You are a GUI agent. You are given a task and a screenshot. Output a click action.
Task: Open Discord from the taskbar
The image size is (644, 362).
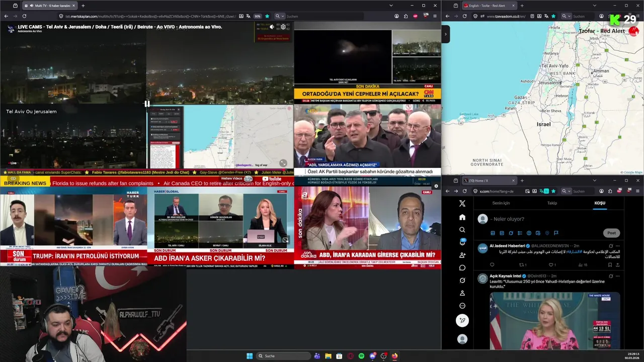coord(372,356)
